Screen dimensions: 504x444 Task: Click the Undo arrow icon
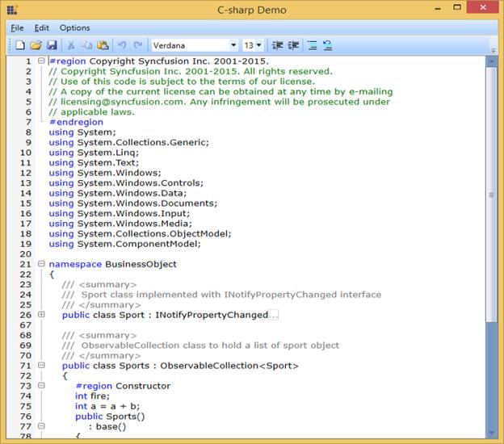tap(122, 45)
